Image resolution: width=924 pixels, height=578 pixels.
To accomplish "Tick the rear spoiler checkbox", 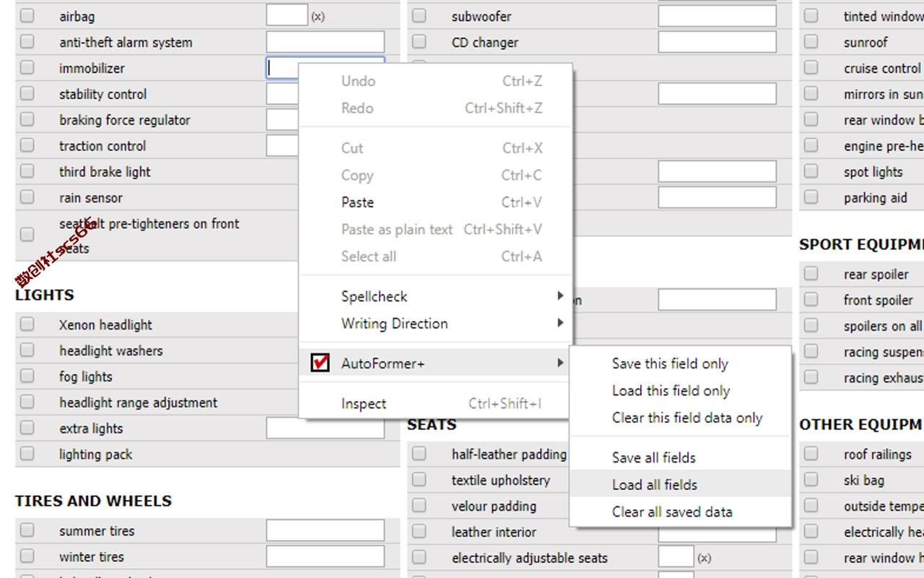I will 811,273.
